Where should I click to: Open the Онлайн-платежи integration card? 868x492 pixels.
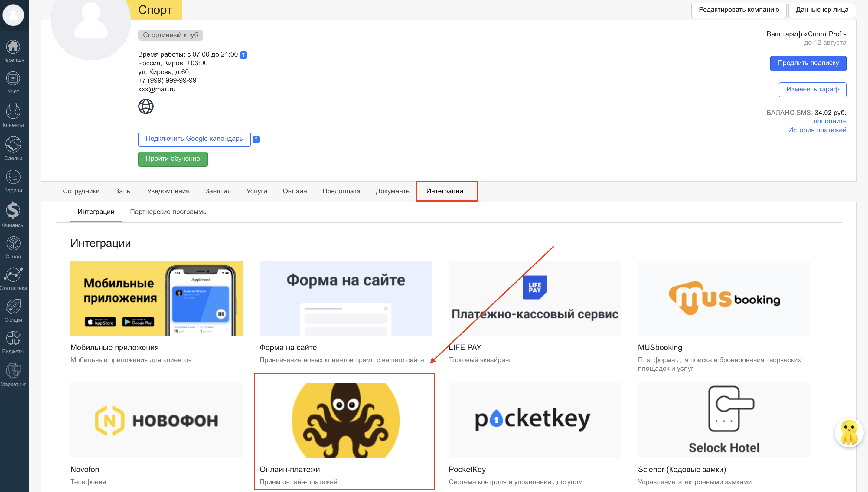pos(345,420)
